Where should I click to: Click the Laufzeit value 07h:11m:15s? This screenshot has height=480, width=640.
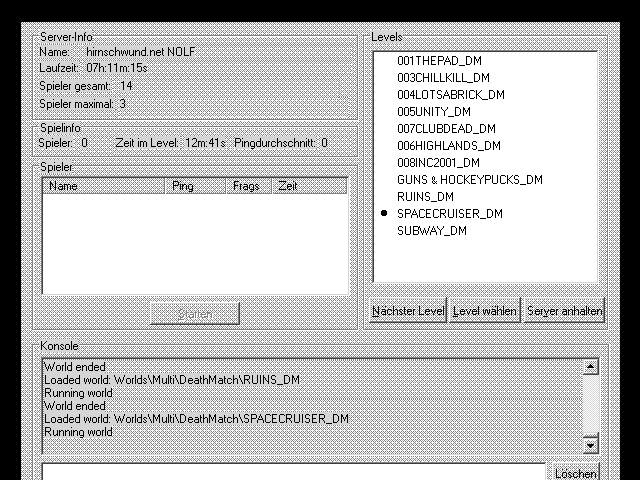pyautogui.click(x=117, y=68)
